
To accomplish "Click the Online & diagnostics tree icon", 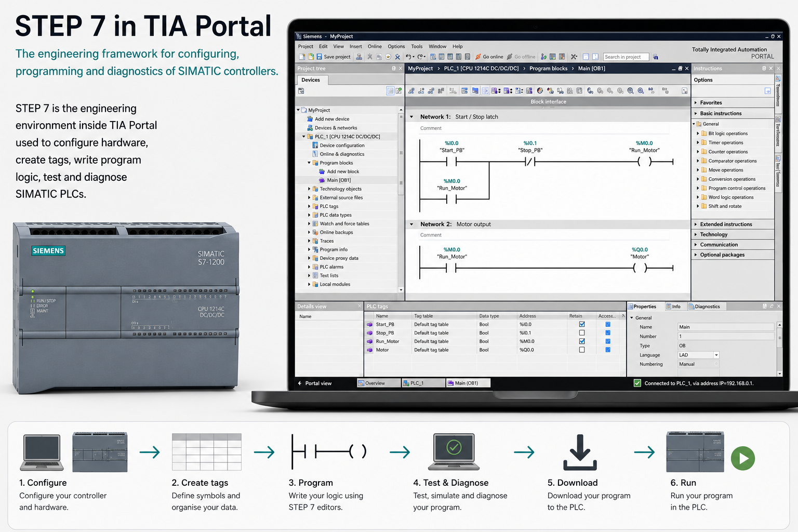I will [x=315, y=154].
